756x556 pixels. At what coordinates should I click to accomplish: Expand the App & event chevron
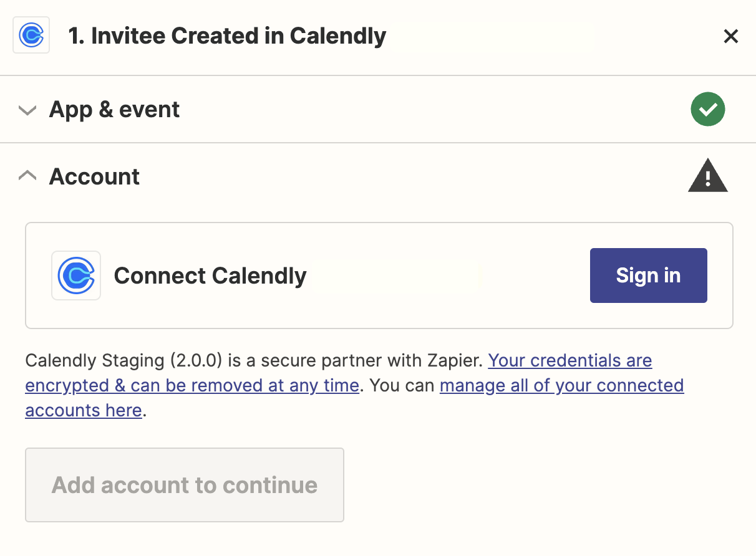[27, 110]
